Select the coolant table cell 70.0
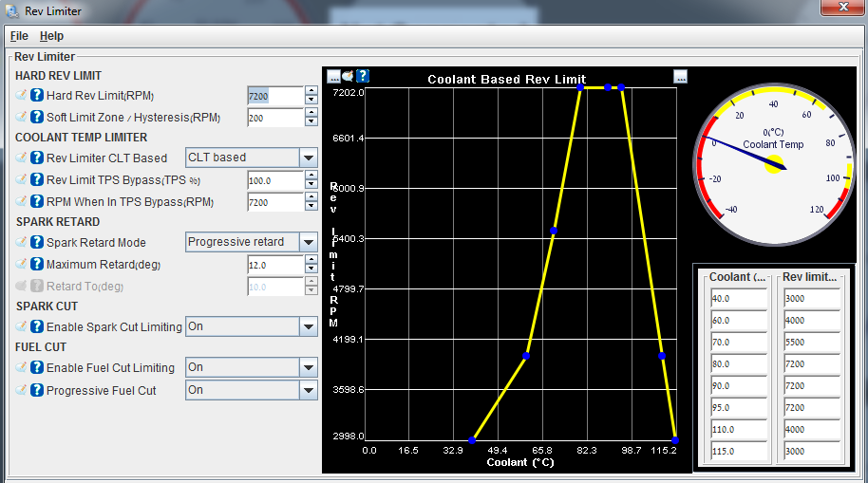 click(x=739, y=342)
